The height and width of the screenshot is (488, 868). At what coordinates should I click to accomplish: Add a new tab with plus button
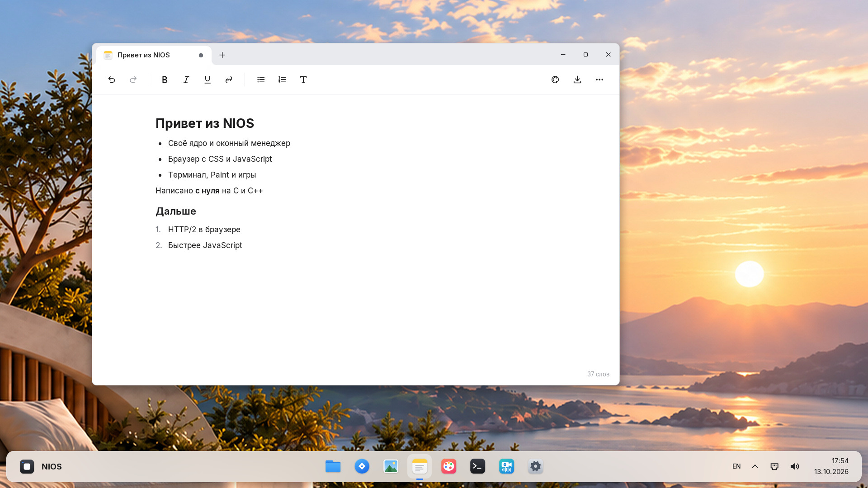[x=222, y=55]
